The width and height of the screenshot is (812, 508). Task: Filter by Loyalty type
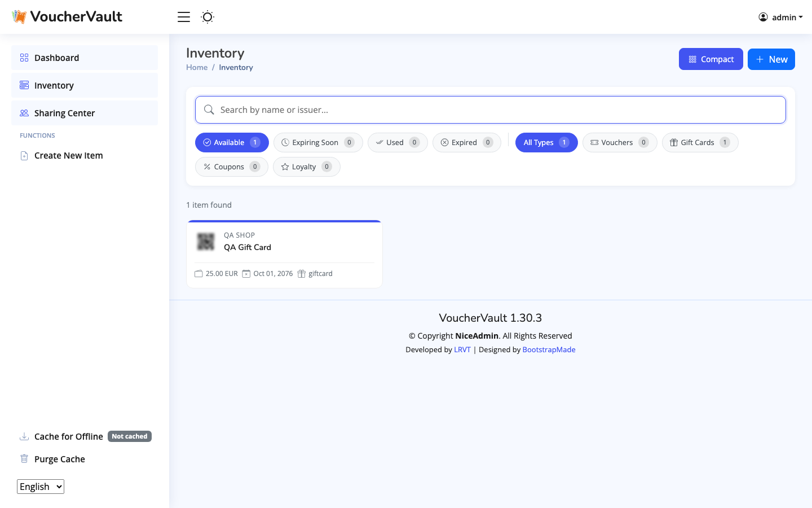pyautogui.click(x=307, y=167)
